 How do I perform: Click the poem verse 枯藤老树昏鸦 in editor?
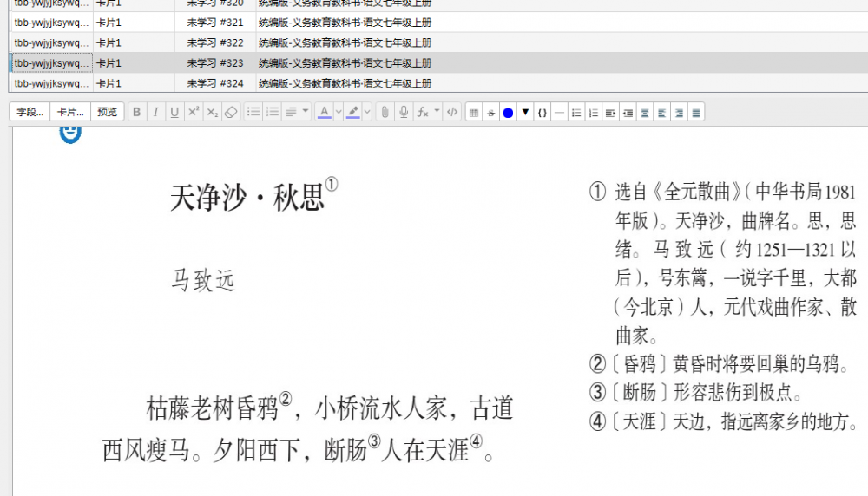(212, 408)
